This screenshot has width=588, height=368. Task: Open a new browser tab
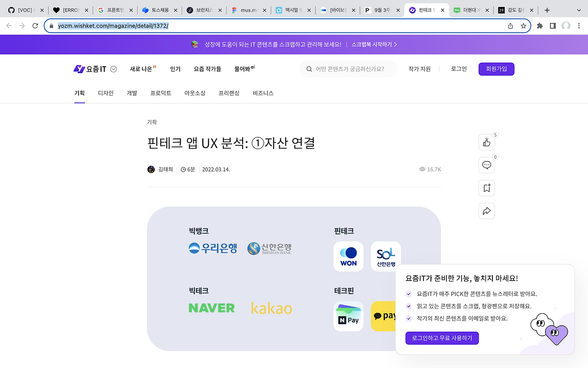(x=547, y=10)
